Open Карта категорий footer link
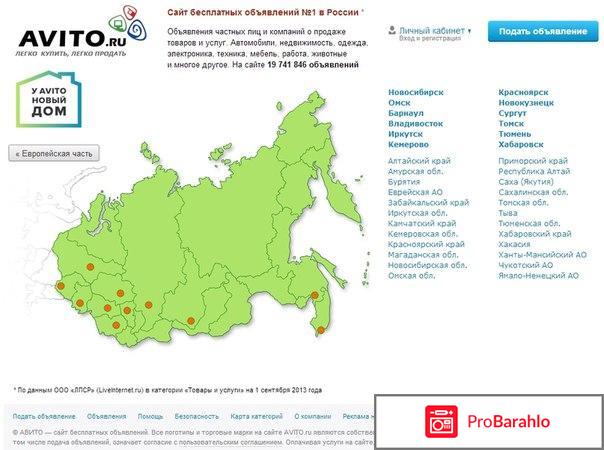This screenshot has width=604, height=450. pos(255,416)
